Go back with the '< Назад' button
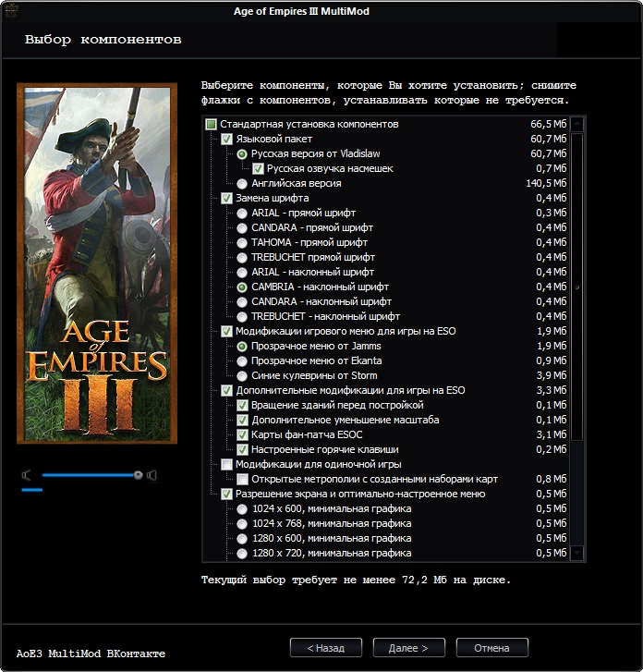This screenshot has width=643, height=672. (326, 648)
